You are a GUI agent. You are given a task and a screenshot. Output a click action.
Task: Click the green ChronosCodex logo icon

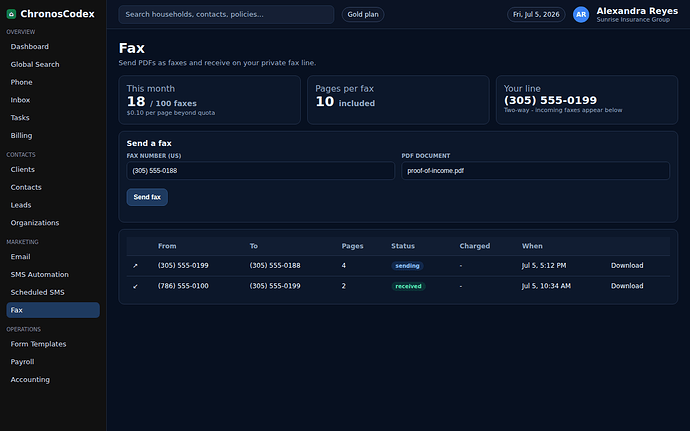click(x=11, y=14)
